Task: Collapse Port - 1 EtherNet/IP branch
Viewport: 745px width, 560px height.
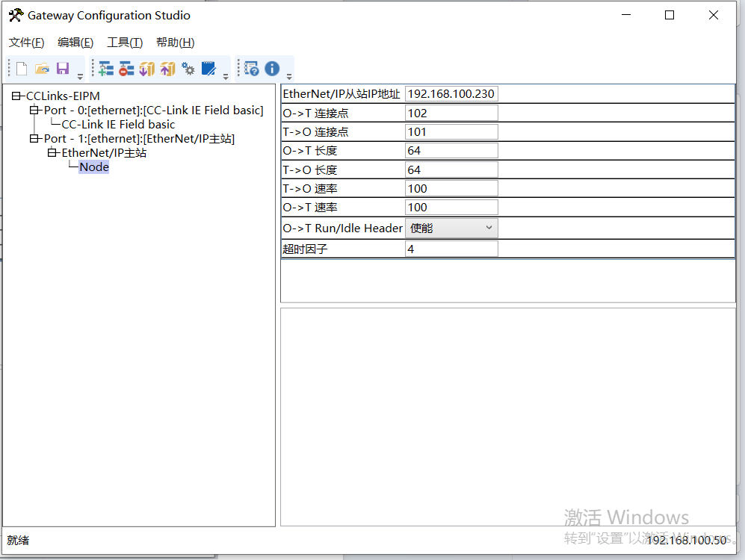Action: 34,139
